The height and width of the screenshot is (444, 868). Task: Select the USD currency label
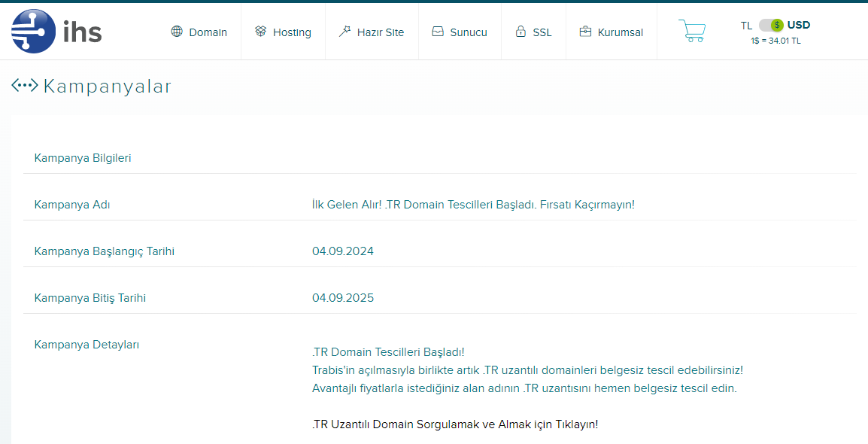pos(799,25)
